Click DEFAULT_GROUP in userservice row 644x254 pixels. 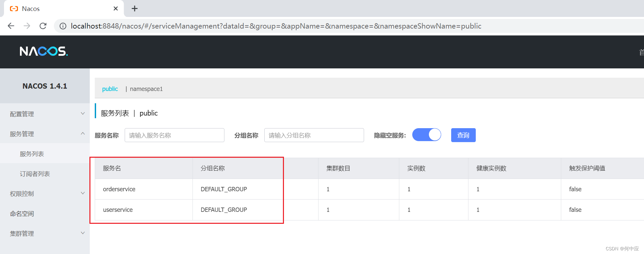(224, 210)
